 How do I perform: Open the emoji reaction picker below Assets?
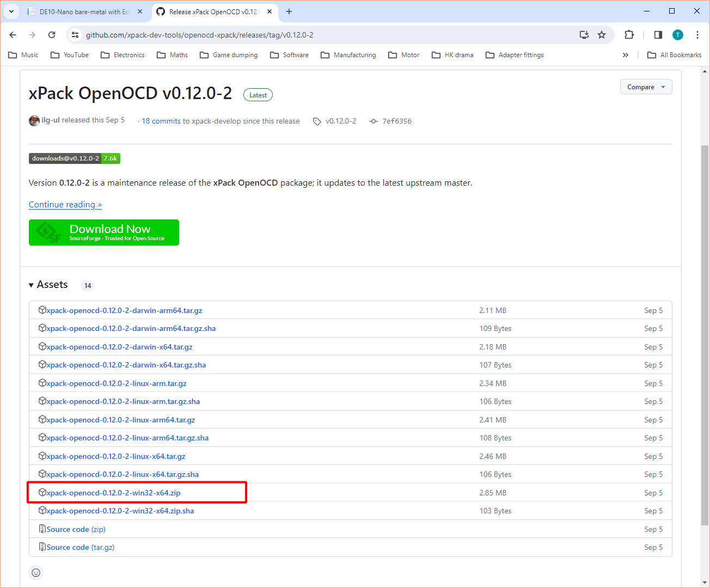tap(35, 572)
